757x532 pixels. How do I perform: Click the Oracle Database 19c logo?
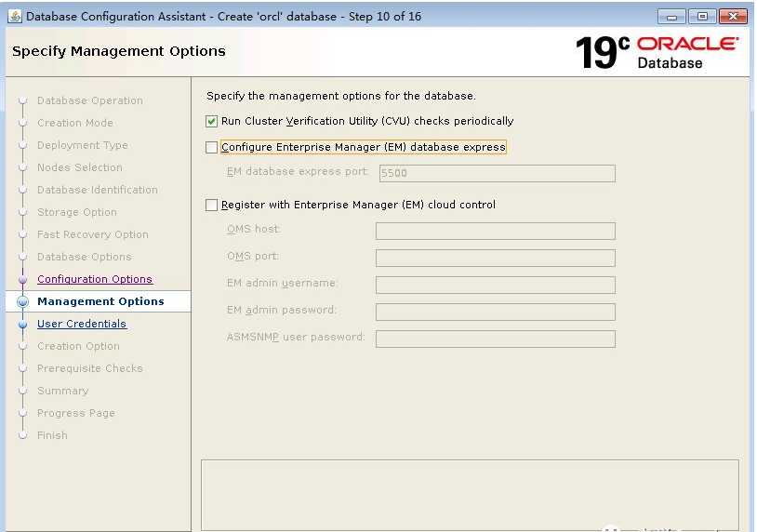(x=657, y=52)
